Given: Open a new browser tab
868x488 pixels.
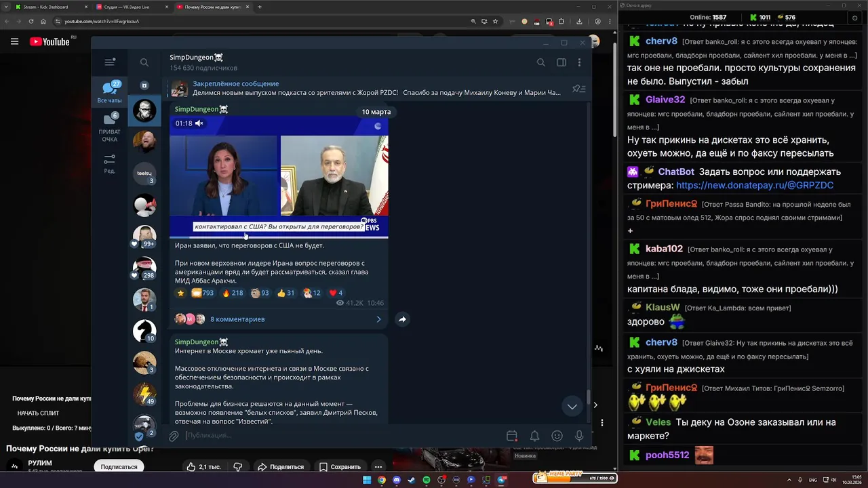Looking at the screenshot, I should click(260, 7).
